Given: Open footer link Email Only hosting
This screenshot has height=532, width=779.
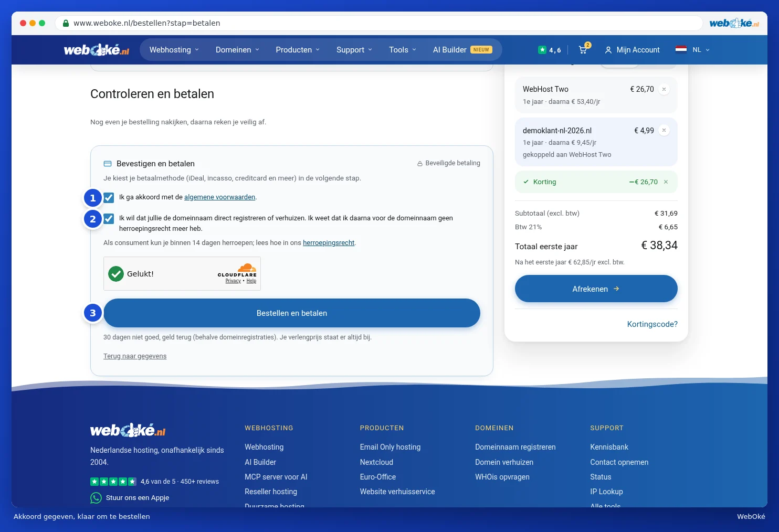Looking at the screenshot, I should click(391, 447).
